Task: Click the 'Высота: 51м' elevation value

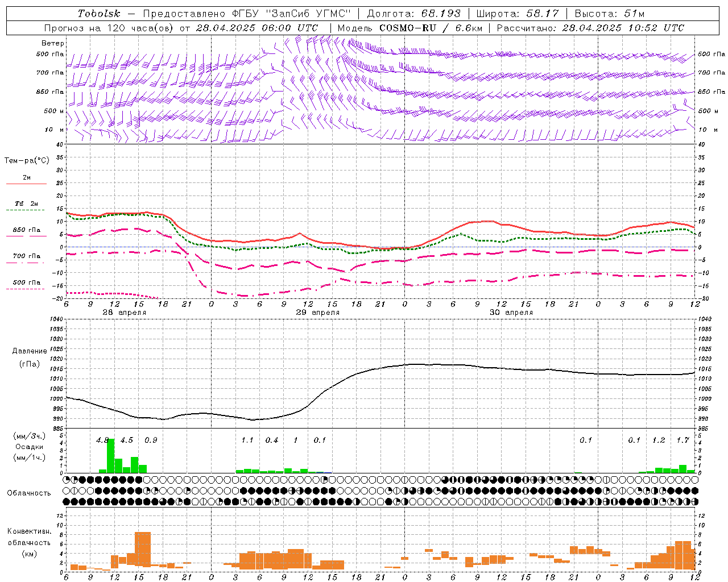Action: point(610,14)
